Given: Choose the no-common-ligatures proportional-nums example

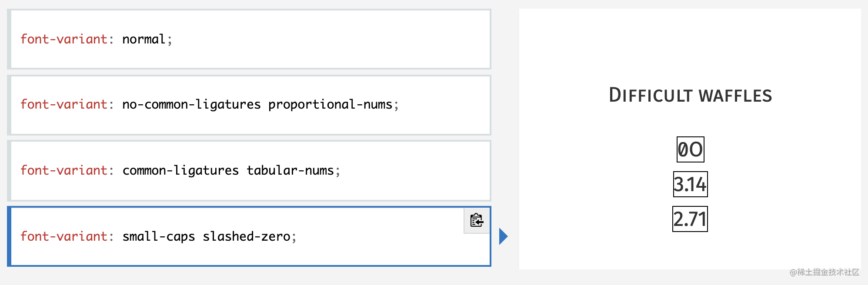Looking at the screenshot, I should coord(249,105).
